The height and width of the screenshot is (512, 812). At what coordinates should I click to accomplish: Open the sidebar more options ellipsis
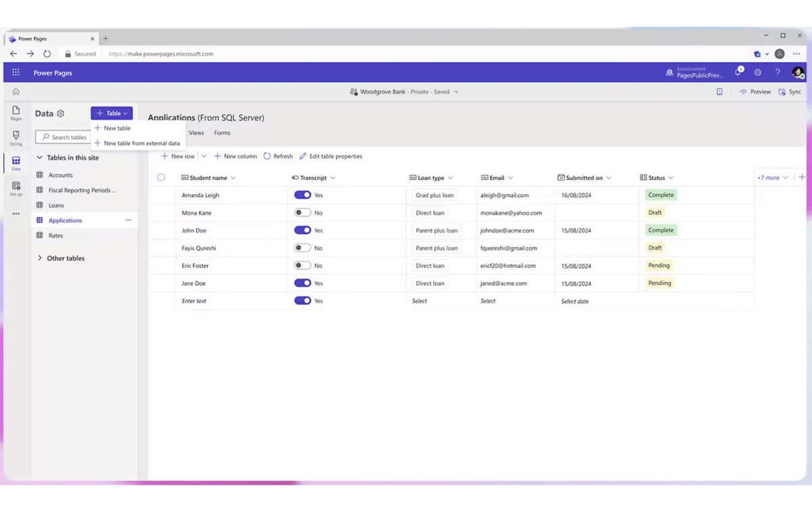(16, 214)
